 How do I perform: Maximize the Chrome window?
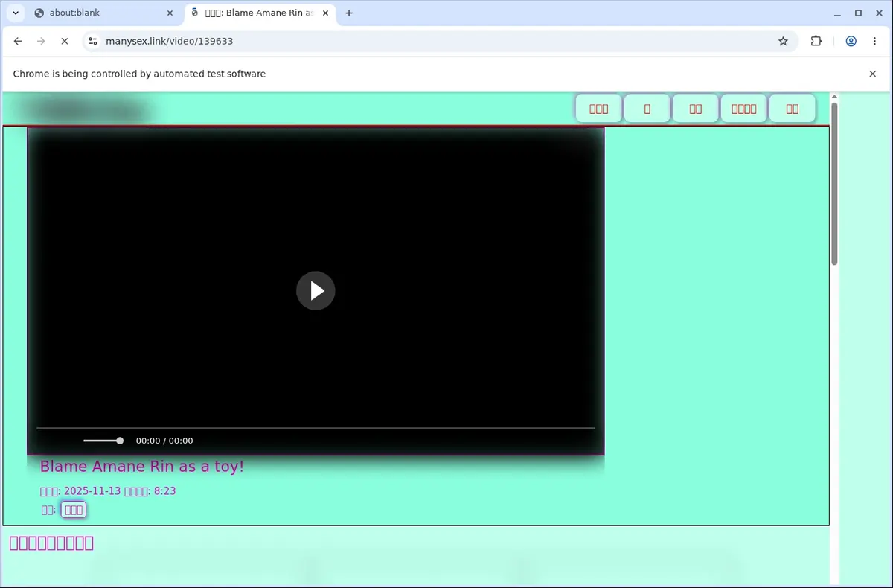coord(858,13)
